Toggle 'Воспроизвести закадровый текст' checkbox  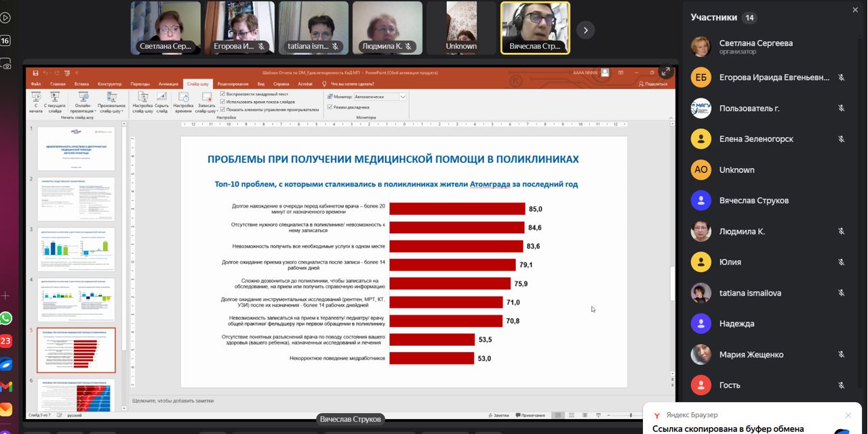pos(223,94)
